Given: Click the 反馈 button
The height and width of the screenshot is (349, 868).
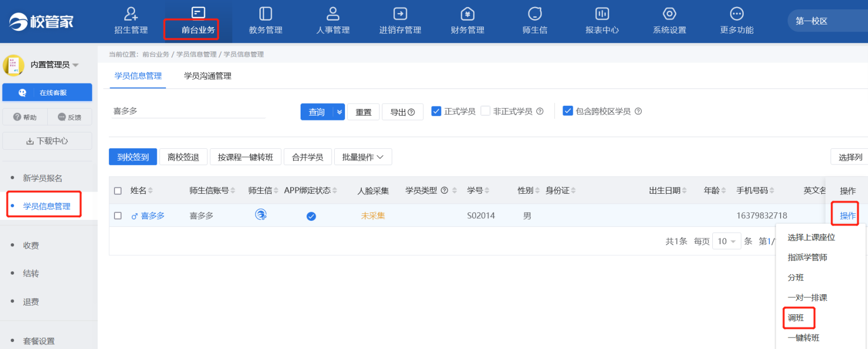Looking at the screenshot, I should [69, 117].
